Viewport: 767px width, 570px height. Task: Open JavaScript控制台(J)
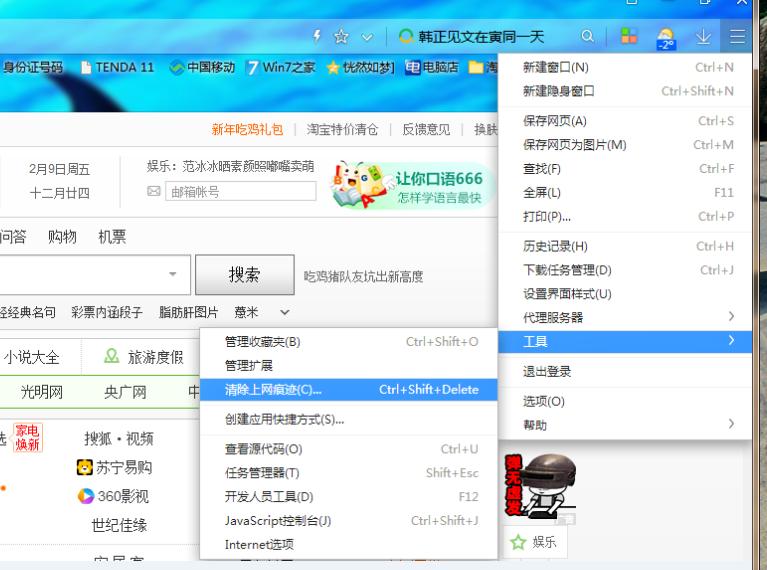[349, 521]
